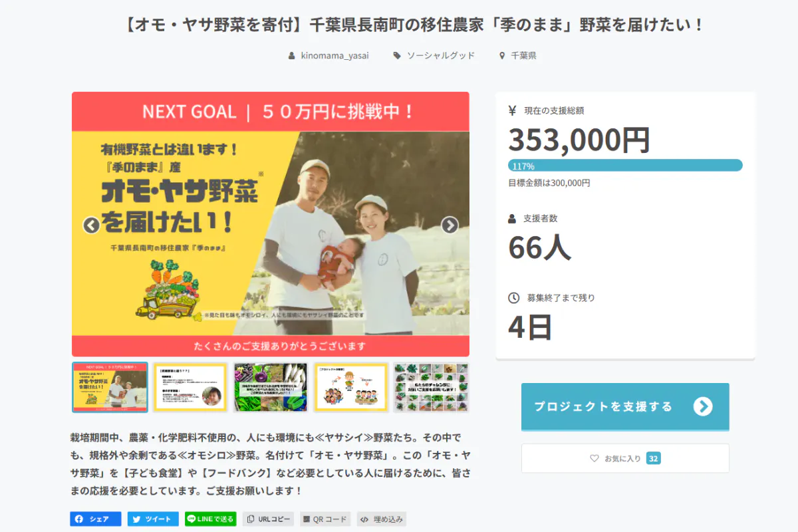The width and height of the screenshot is (798, 532).
Task: Open the ソーシャルグッド category tag
Action: 434,56
